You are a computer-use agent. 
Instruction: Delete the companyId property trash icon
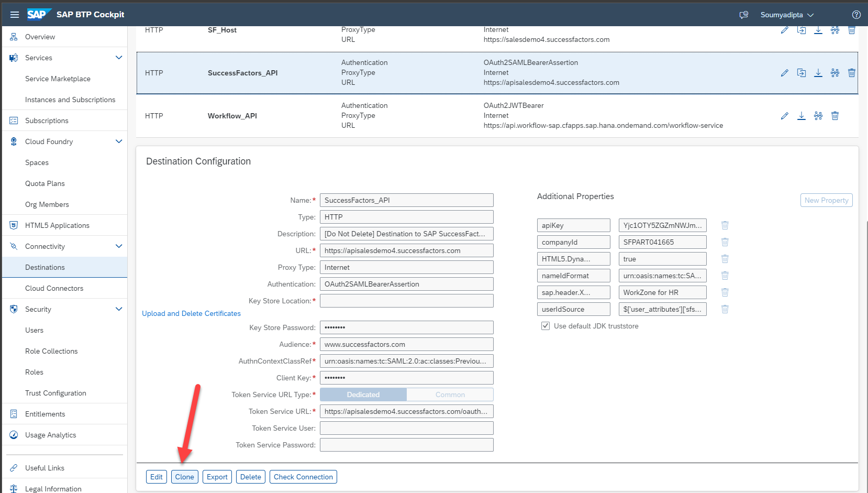tap(725, 242)
